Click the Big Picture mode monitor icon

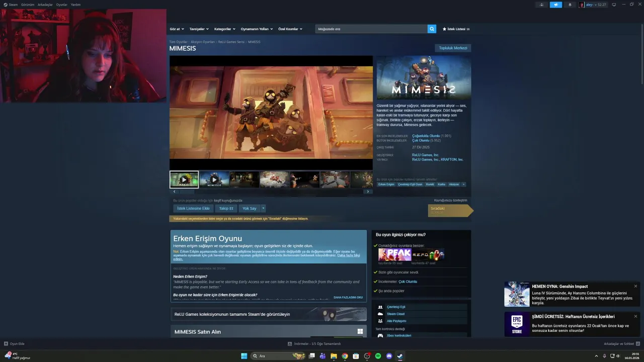(614, 5)
